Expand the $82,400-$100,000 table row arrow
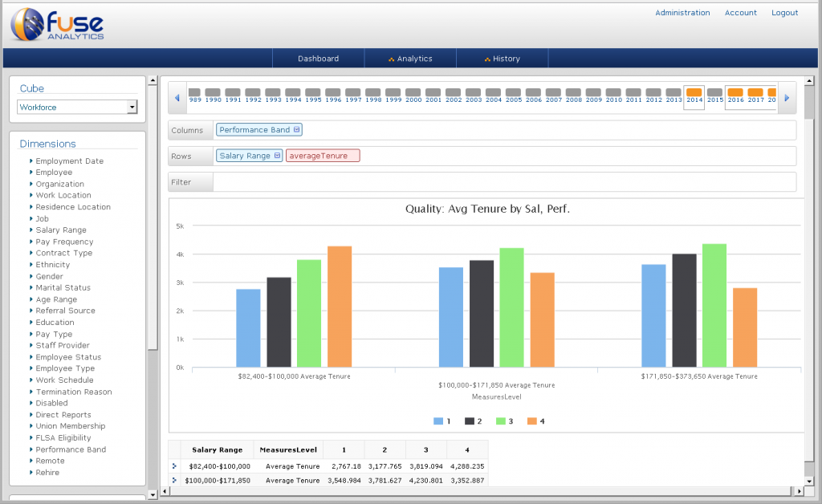Viewport: 822px width, 504px height. pos(174,465)
